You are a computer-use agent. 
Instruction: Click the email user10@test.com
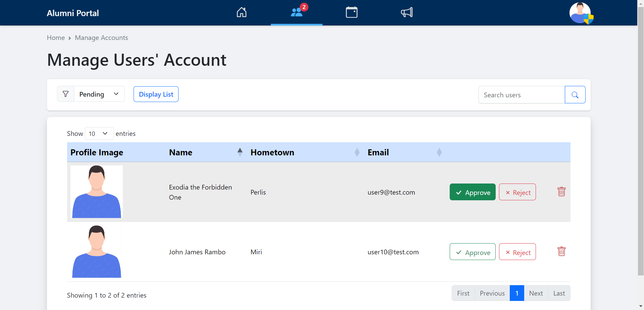393,252
